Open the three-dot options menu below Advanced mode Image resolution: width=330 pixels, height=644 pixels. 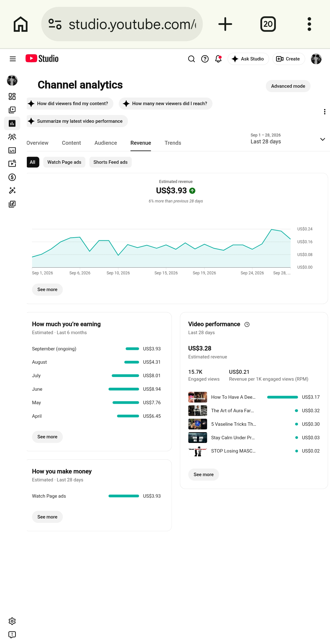324,112
